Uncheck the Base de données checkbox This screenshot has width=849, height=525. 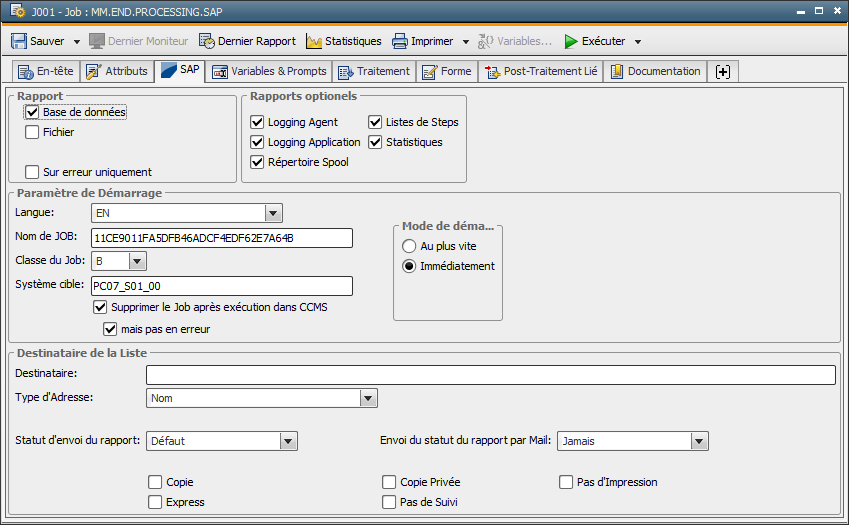32,113
